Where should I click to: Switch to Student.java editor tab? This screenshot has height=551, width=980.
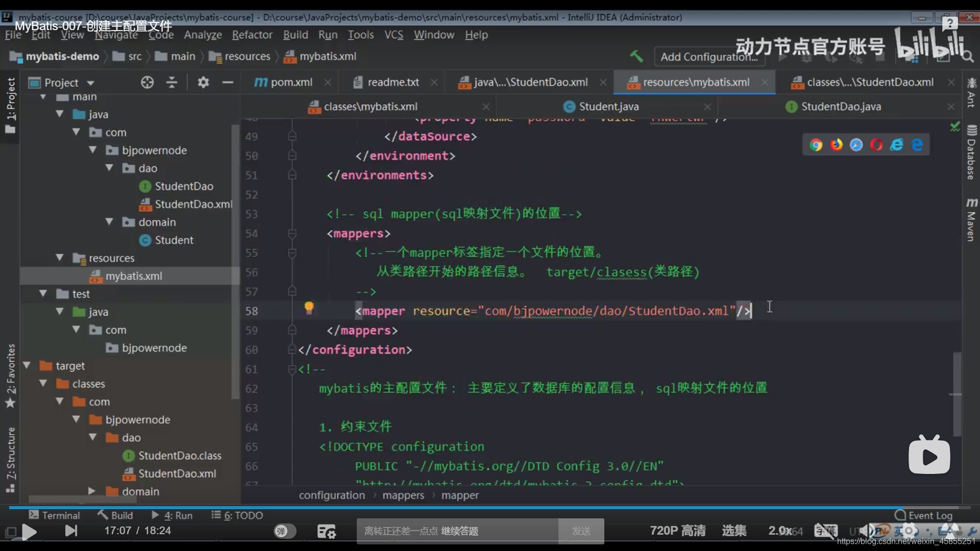coord(609,107)
